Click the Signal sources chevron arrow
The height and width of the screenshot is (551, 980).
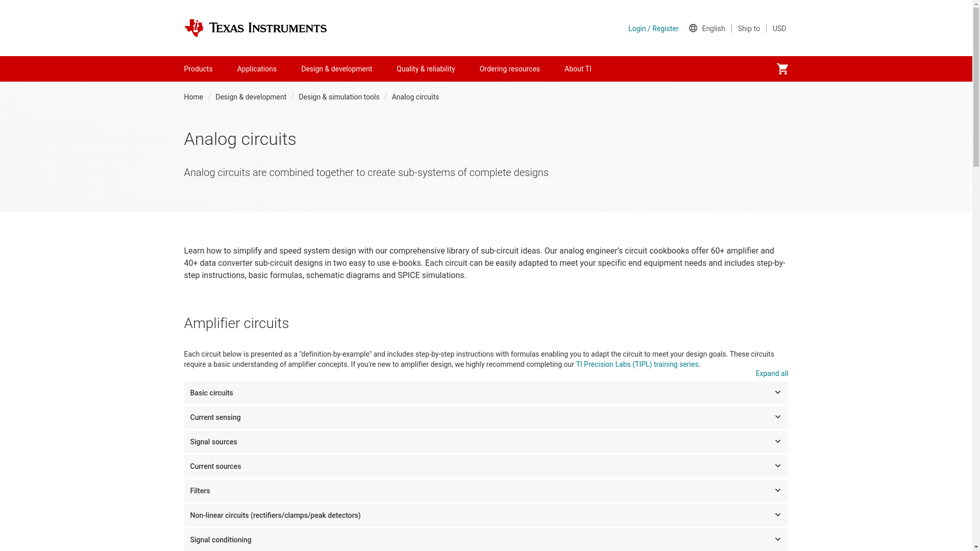(777, 442)
